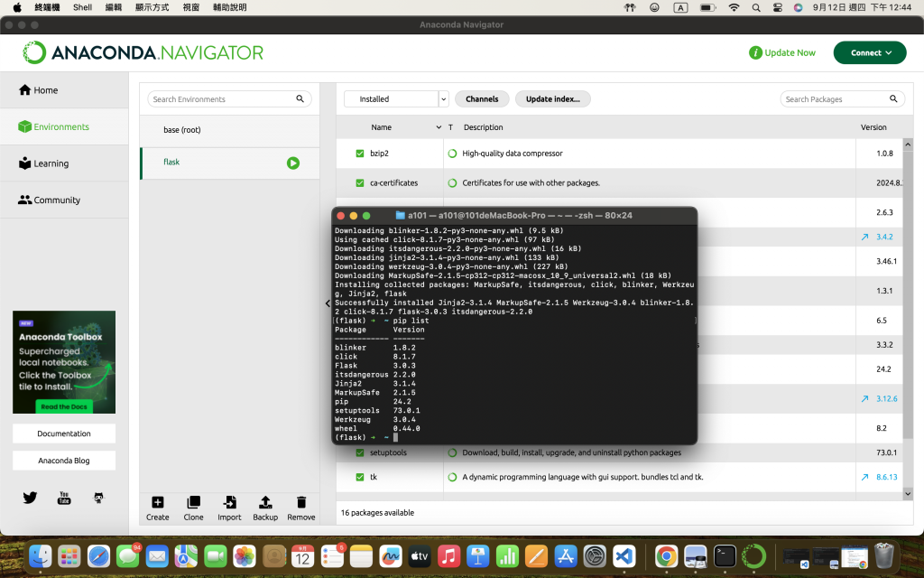Open the Documentation button
This screenshot has height=578, width=924.
(64, 433)
